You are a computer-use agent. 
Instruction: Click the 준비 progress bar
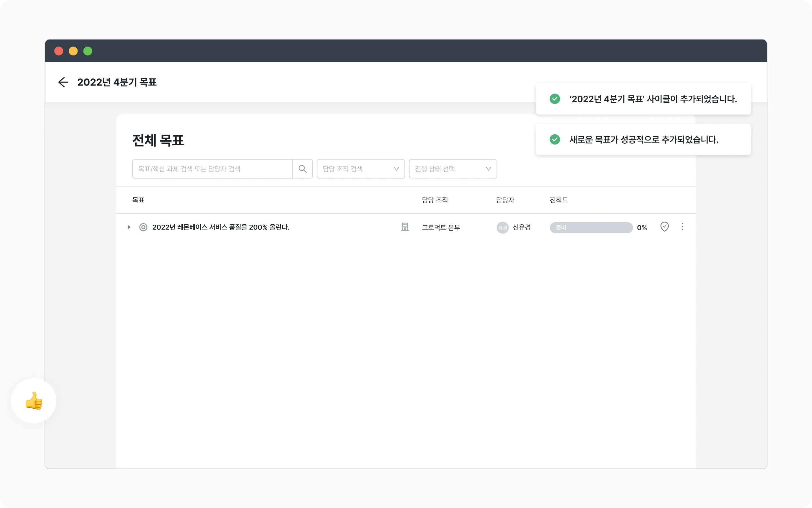pyautogui.click(x=591, y=227)
